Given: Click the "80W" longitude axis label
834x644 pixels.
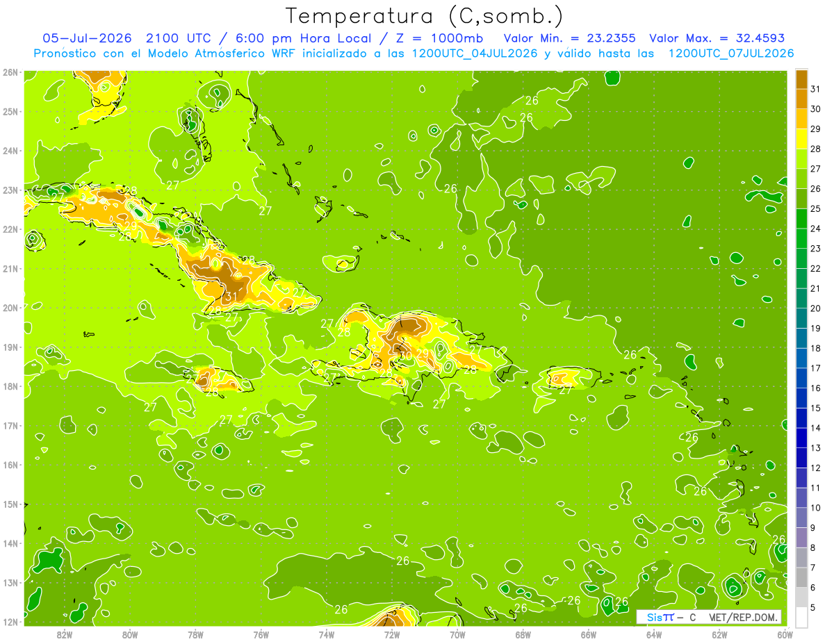Looking at the screenshot, I should point(129,634).
